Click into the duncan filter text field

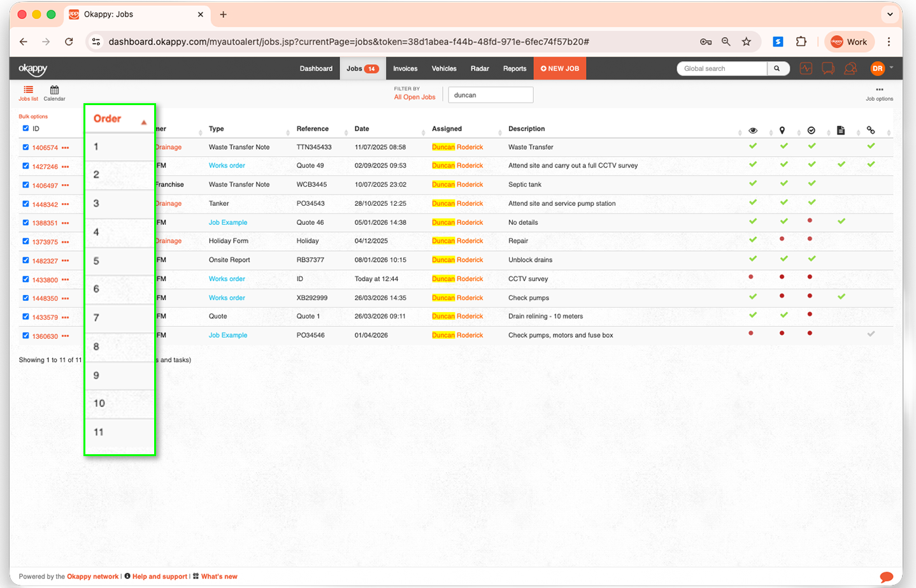[x=490, y=95]
